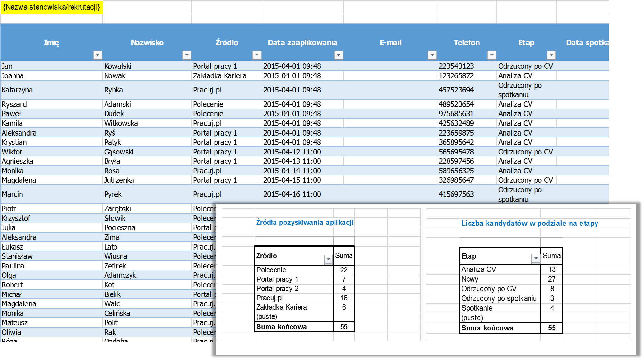The width and height of the screenshot is (644, 360).
Task: Select the Zarębski surname cell
Action: tap(147, 209)
